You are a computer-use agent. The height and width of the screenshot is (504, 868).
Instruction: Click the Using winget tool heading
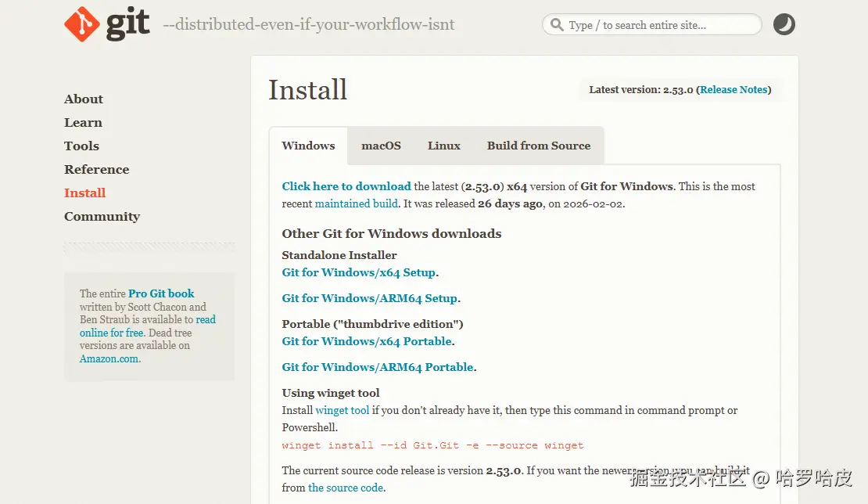pos(331,393)
